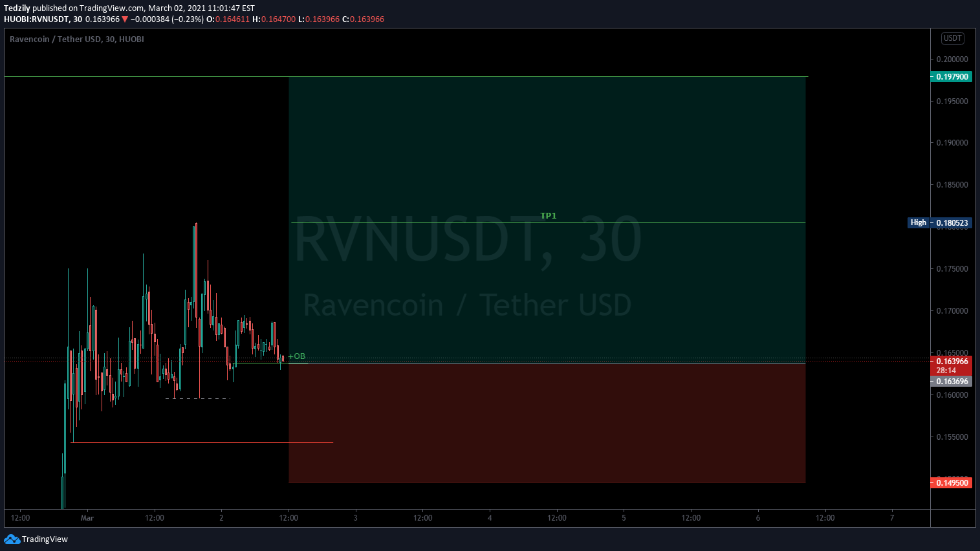Click the date 3 on the time axis
This screenshot has height=551, width=980.
pyautogui.click(x=356, y=518)
